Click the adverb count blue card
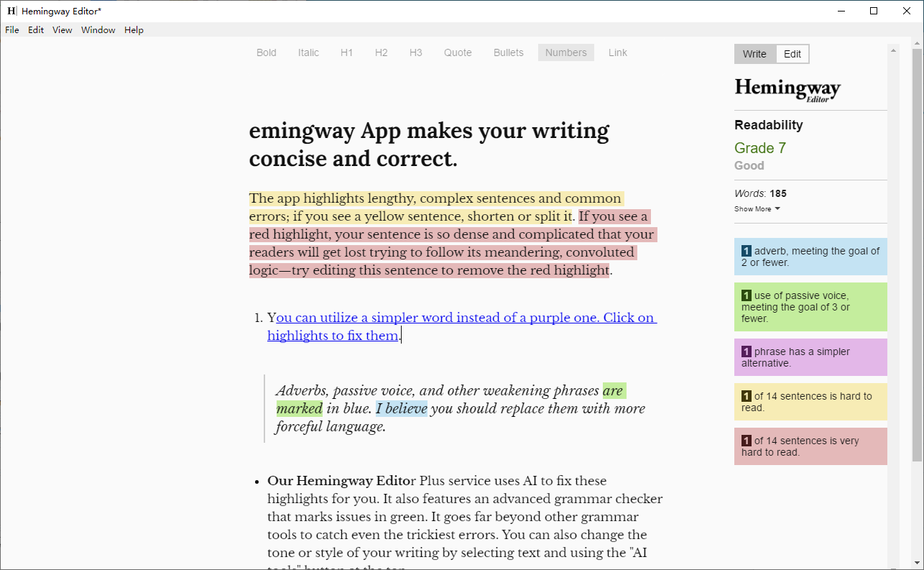Screen dimensions: 924x570 pyautogui.click(x=810, y=257)
